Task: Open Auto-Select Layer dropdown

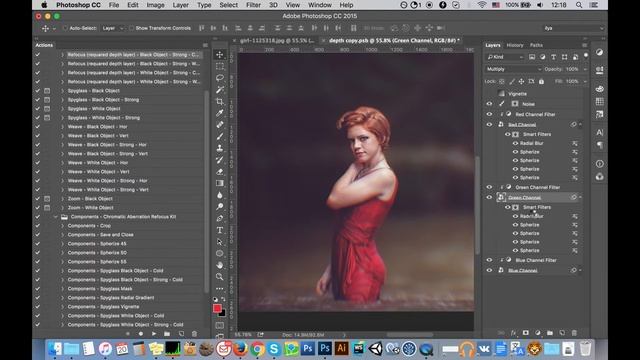Action: click(x=112, y=28)
